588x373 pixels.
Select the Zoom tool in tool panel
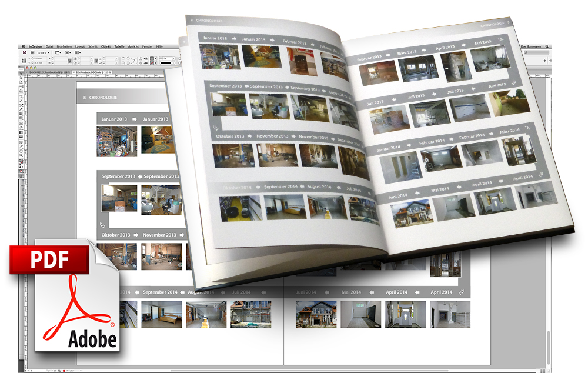21,156
